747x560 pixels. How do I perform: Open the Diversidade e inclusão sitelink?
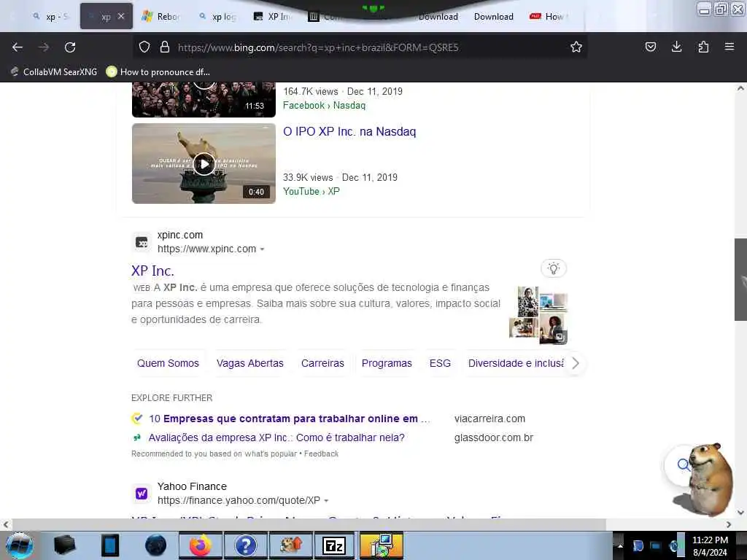tap(516, 363)
